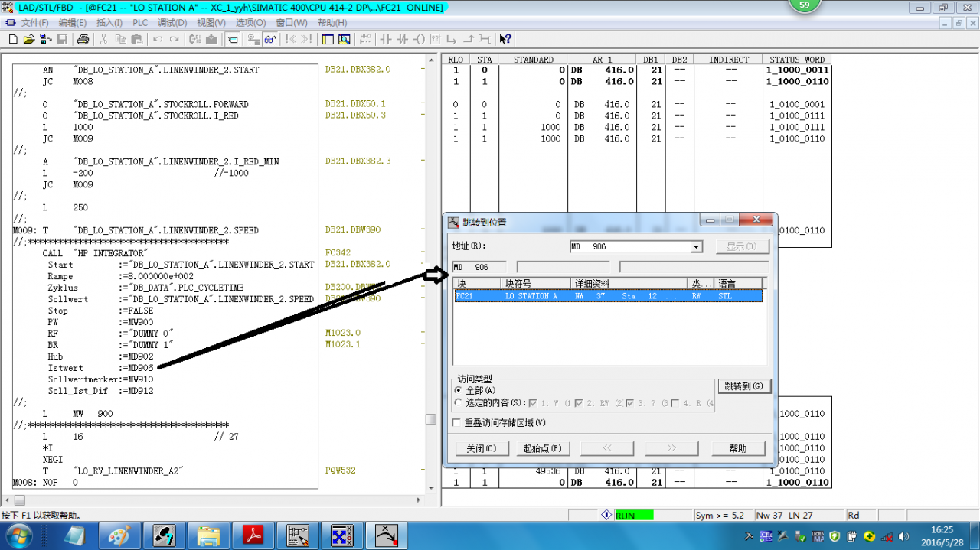This screenshot has width=980, height=550.
Task: Click the 块符号 column header
Action: (x=536, y=284)
